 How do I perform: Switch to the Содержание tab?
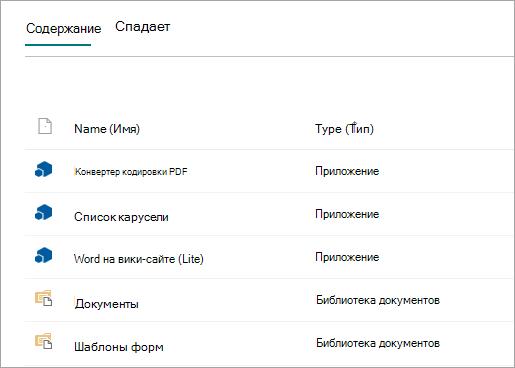pyautogui.click(x=63, y=29)
